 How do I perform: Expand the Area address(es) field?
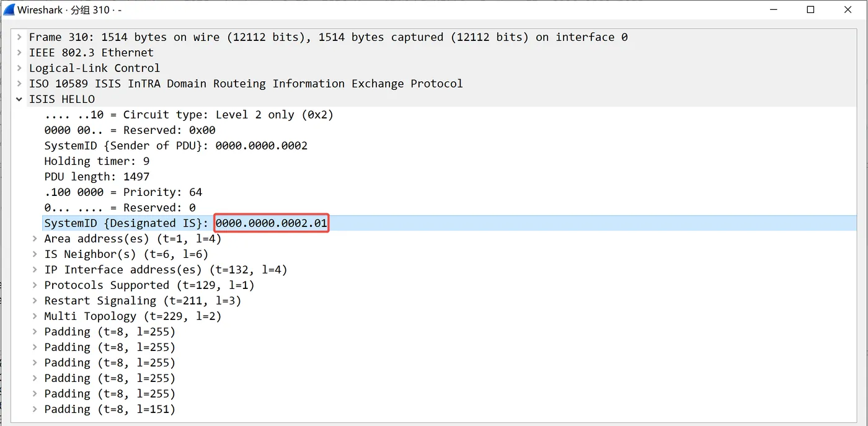click(x=35, y=239)
